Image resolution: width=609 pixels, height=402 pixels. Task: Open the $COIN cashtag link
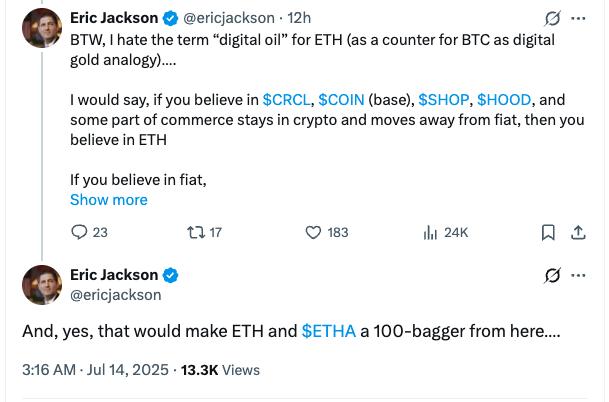[x=341, y=100]
